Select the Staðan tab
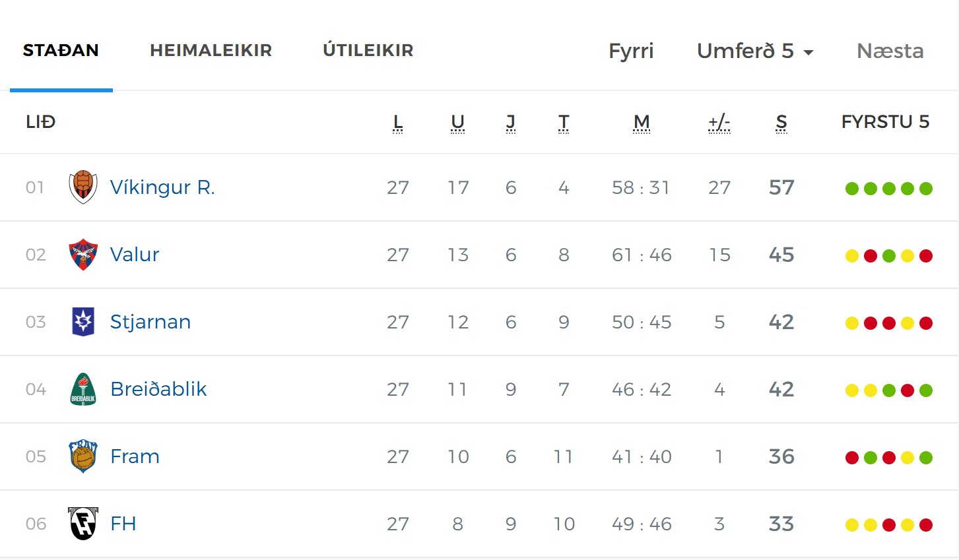 click(61, 50)
